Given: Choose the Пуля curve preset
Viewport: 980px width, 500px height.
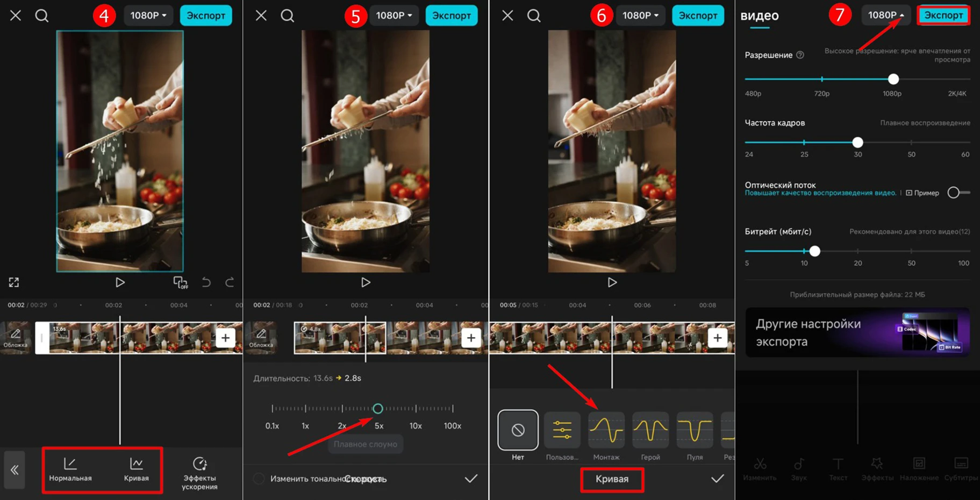Looking at the screenshot, I should (x=695, y=437).
